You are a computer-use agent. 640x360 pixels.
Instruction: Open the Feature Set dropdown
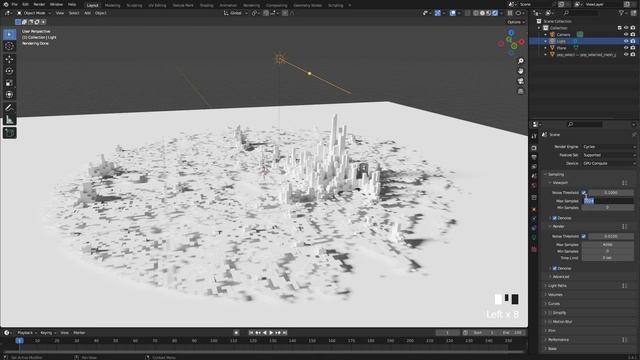click(x=609, y=155)
